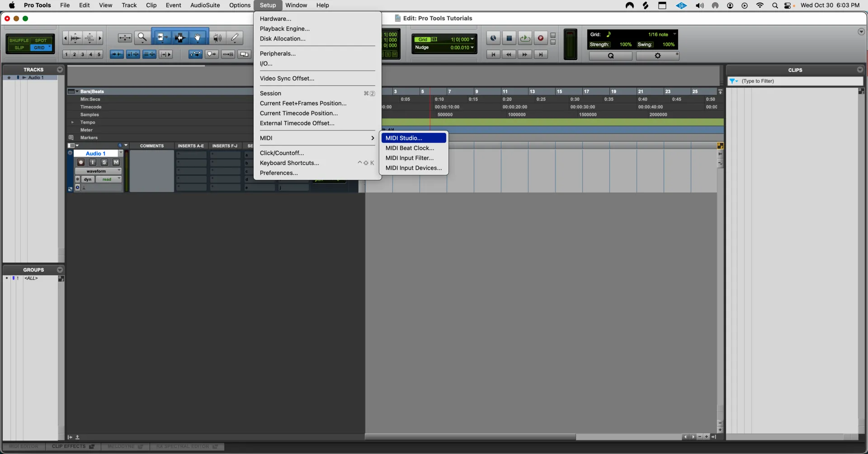Enable SHUFFLE edit mode
The height and width of the screenshot is (454, 868).
pyautogui.click(x=19, y=40)
